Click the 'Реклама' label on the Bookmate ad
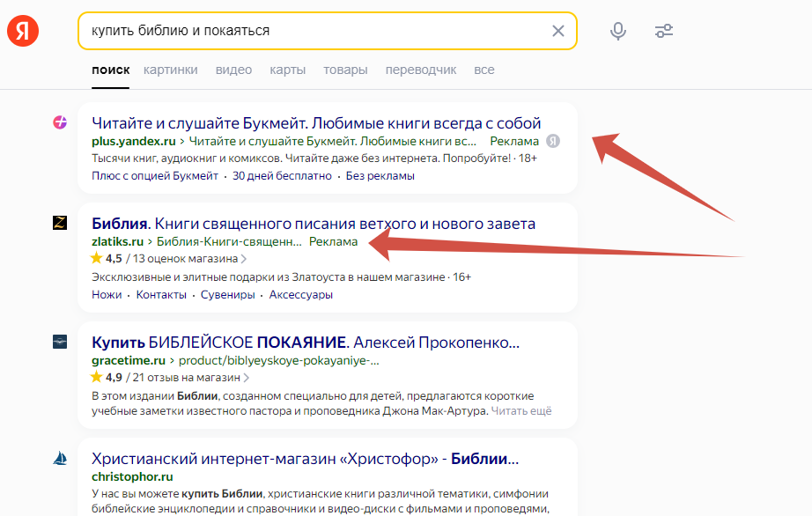 click(514, 141)
